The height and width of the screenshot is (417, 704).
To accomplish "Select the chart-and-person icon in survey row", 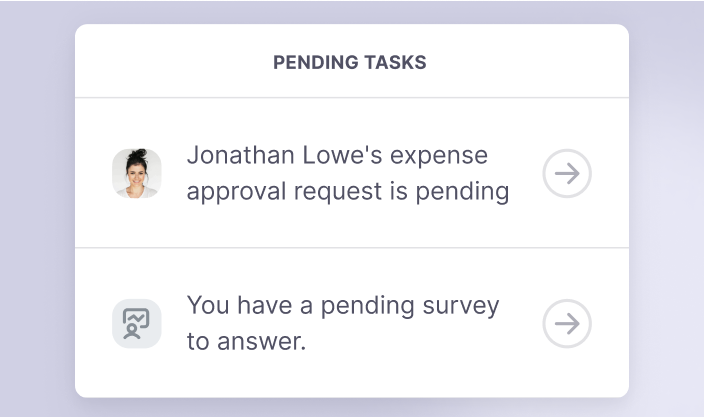I will click(137, 324).
